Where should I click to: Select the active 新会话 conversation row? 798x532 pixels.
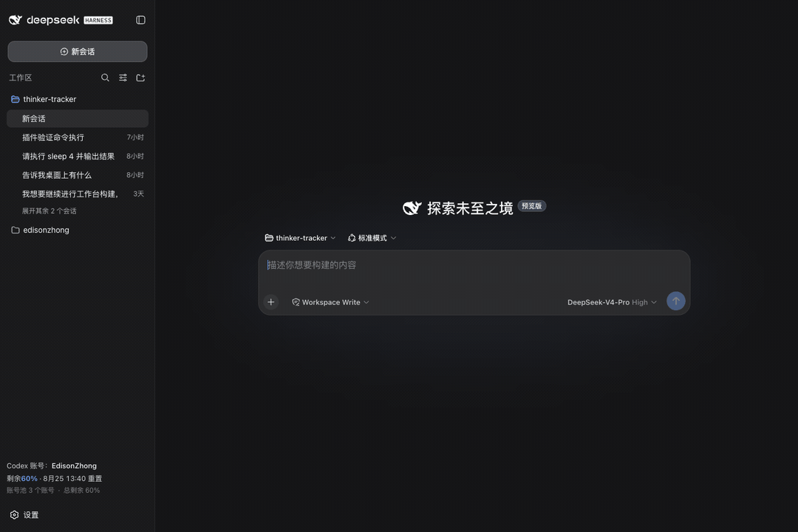(x=78, y=119)
